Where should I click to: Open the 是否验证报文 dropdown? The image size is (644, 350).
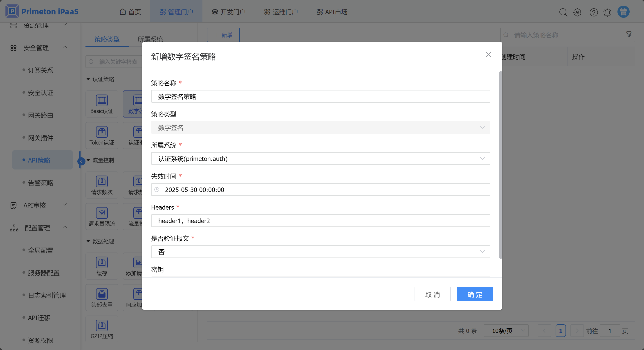tap(320, 252)
